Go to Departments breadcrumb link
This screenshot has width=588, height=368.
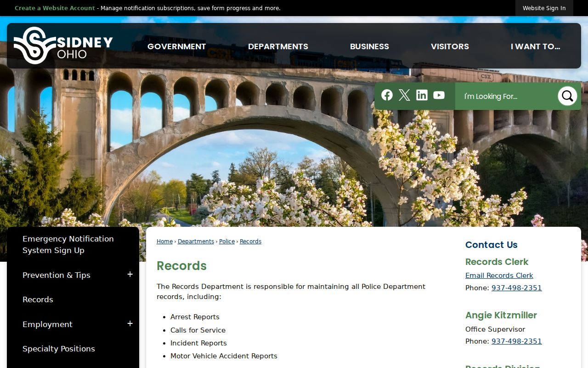[x=196, y=241]
